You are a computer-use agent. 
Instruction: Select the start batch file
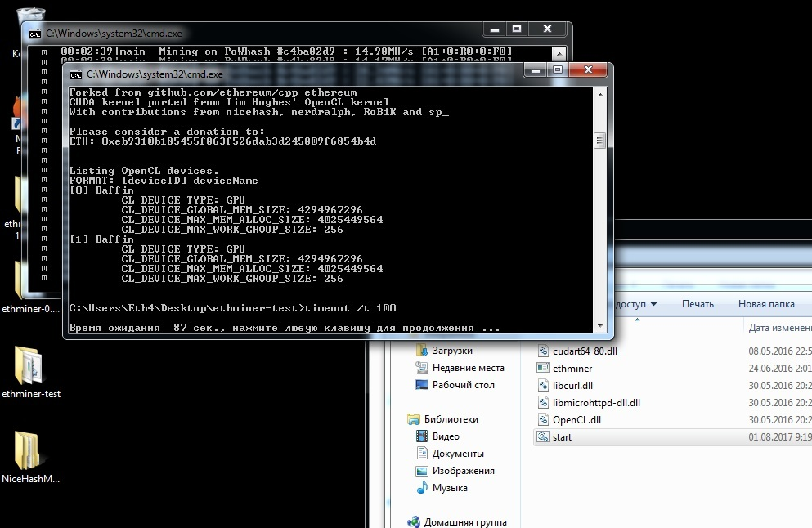tap(562, 436)
